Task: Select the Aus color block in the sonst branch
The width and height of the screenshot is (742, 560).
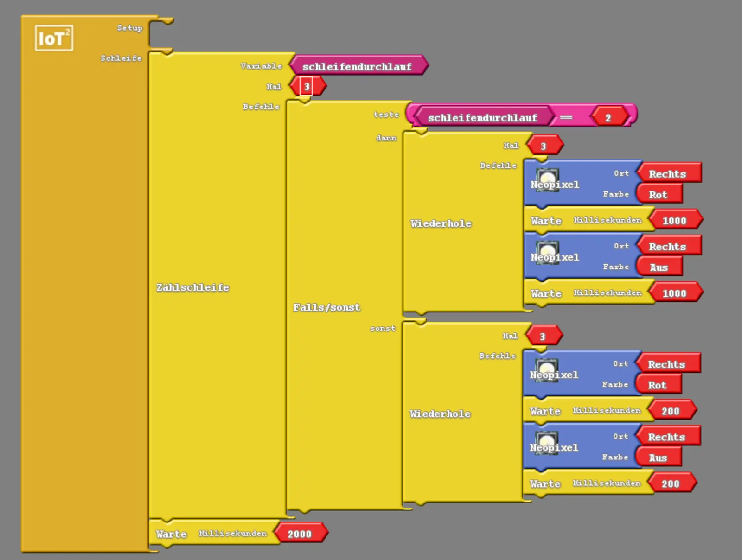Action: (658, 458)
